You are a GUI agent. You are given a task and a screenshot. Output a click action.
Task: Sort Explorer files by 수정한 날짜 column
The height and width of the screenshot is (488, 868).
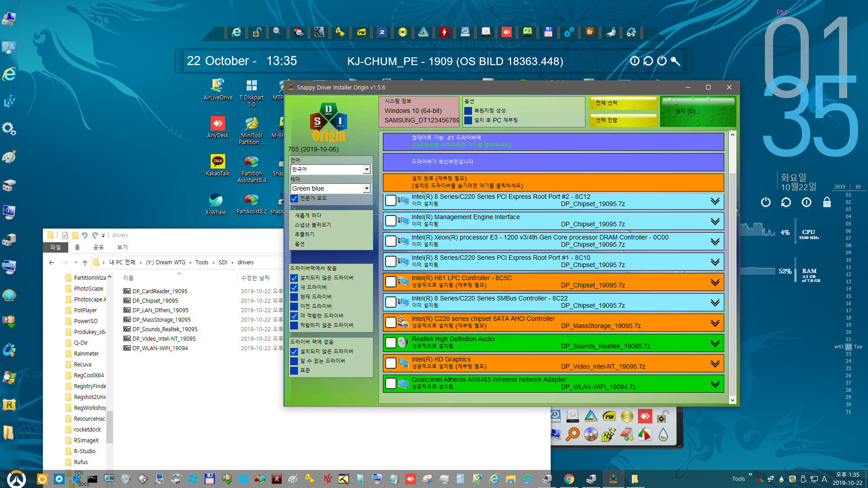(x=255, y=278)
